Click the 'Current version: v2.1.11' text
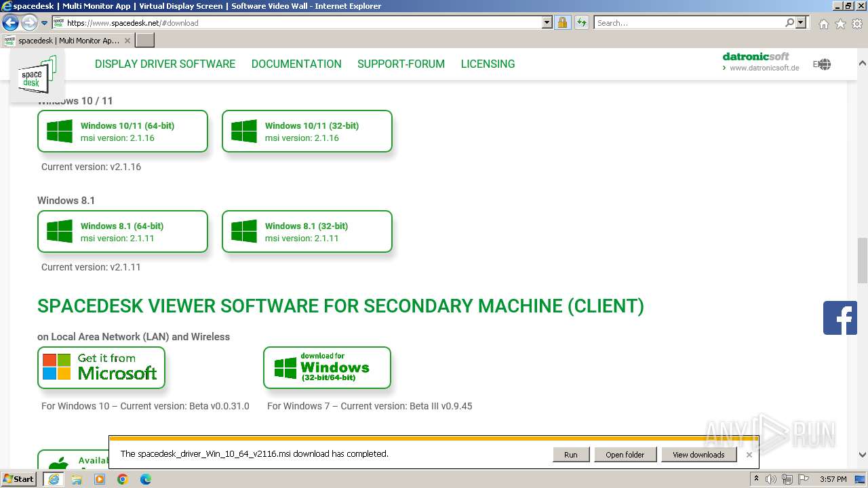This screenshot has width=868, height=488. point(91,267)
